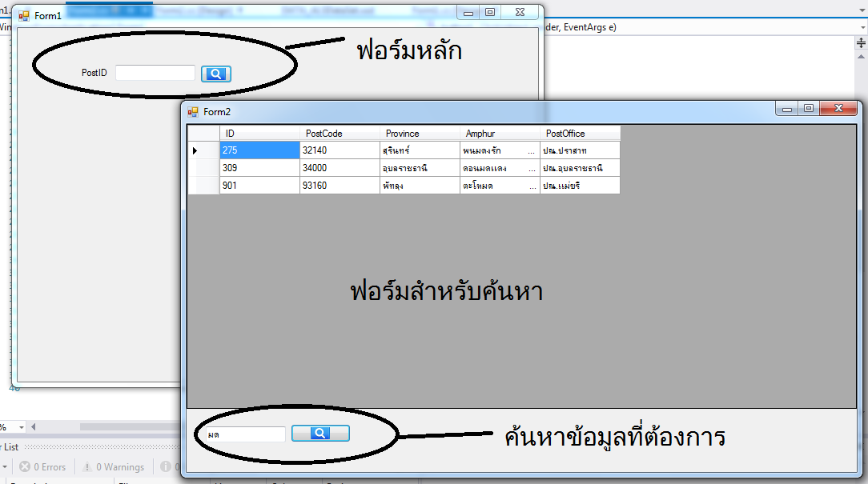
Task: Select the Amphur cell in row 309
Action: [x=500, y=168]
